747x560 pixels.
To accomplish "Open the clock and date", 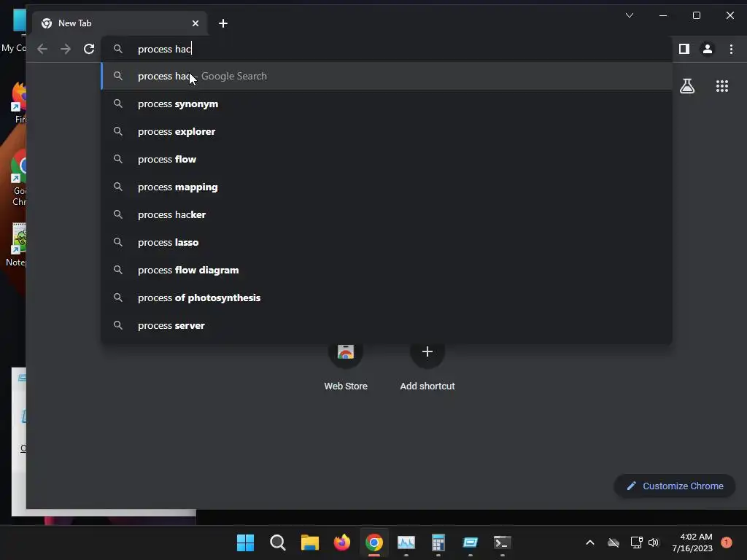I will [x=692, y=542].
